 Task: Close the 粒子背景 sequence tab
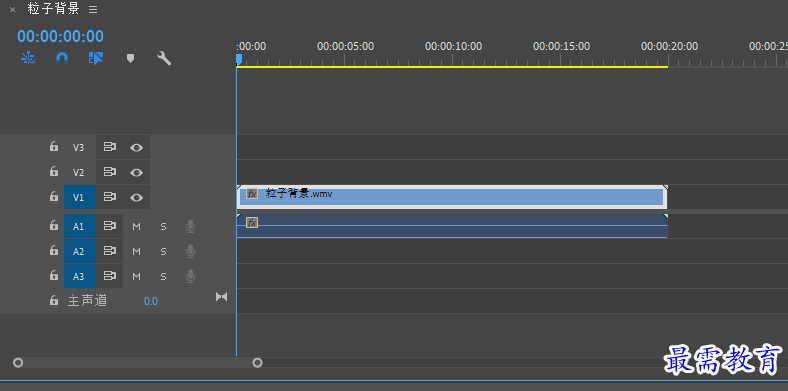[x=13, y=9]
